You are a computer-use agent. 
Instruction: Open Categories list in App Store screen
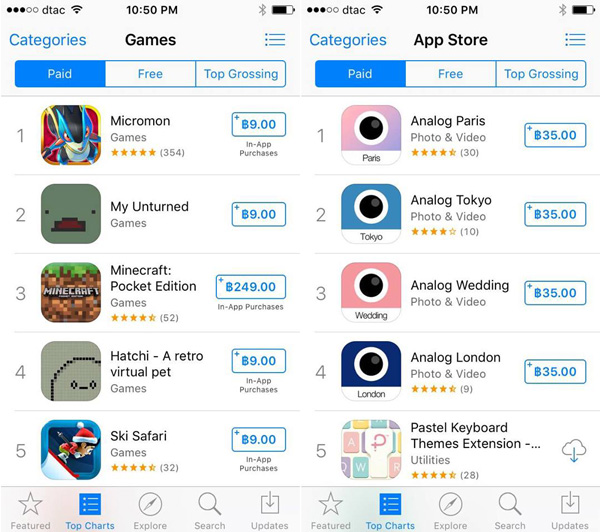348,40
